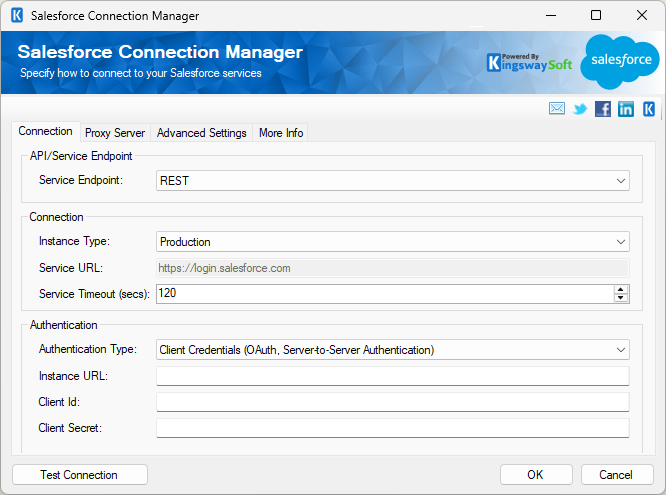666x495 pixels.
Task: Click the 'Service URL:' label
Action: (x=71, y=268)
